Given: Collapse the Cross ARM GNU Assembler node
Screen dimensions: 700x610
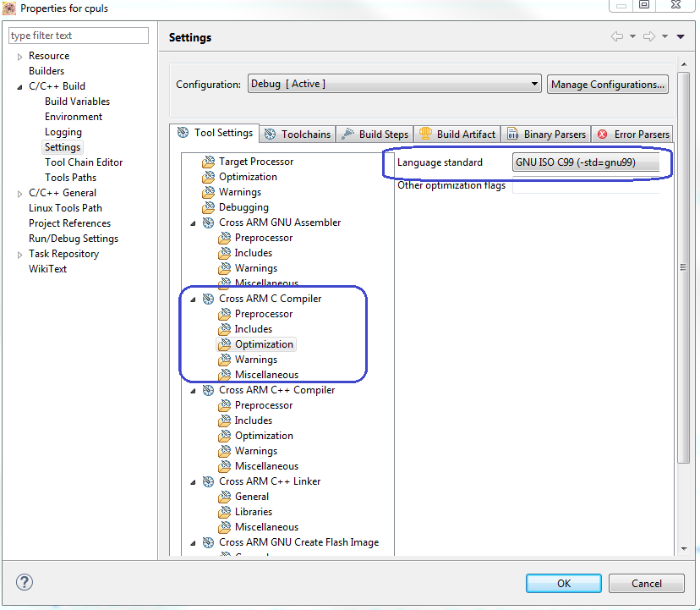Looking at the screenshot, I should (193, 223).
